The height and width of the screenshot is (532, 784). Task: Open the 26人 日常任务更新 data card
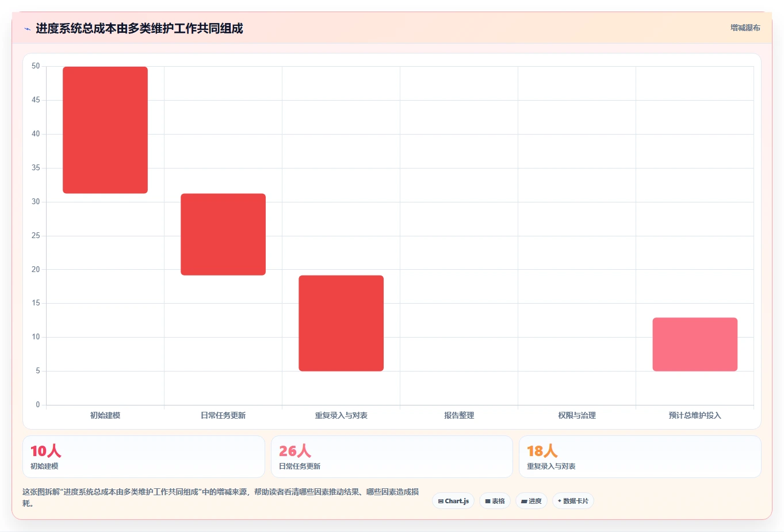click(x=392, y=457)
